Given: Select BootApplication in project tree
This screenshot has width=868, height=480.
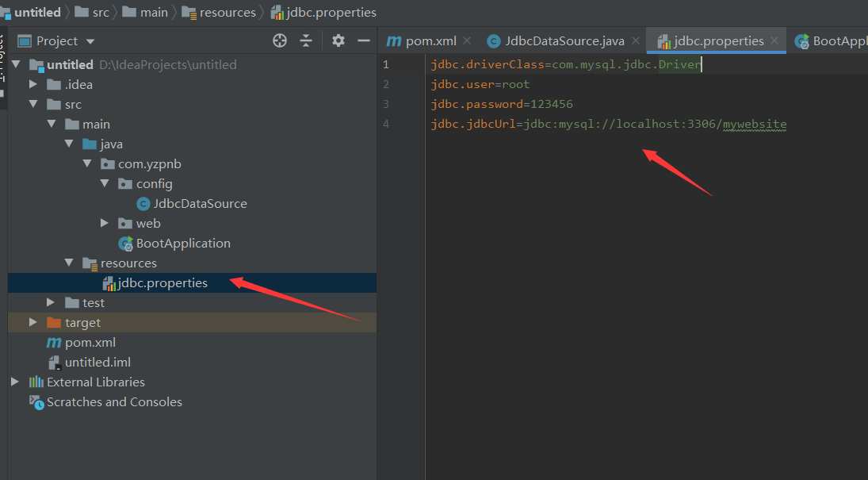Looking at the screenshot, I should point(183,244).
